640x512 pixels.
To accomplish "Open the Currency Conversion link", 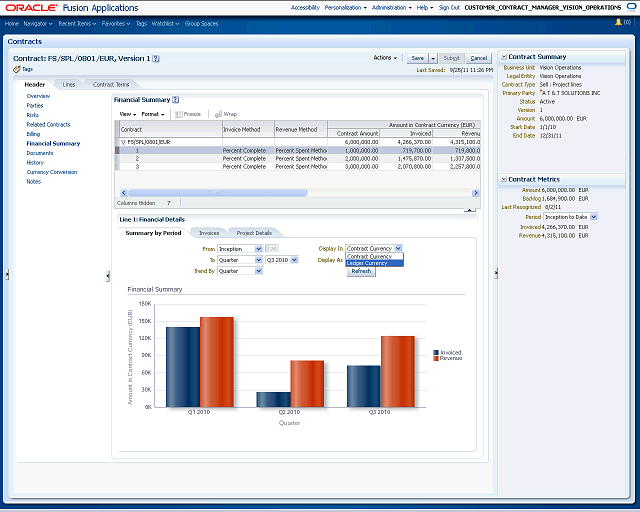I will point(52,172).
